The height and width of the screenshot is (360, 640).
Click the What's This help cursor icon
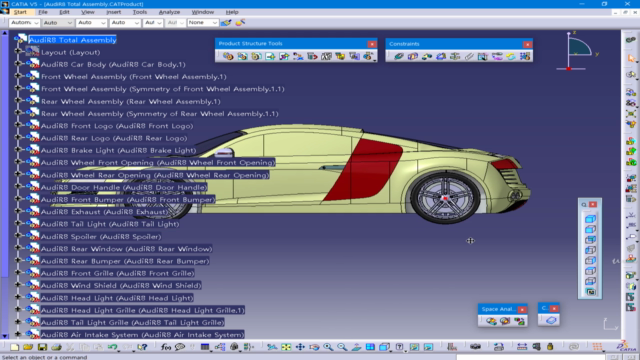coord(142,347)
